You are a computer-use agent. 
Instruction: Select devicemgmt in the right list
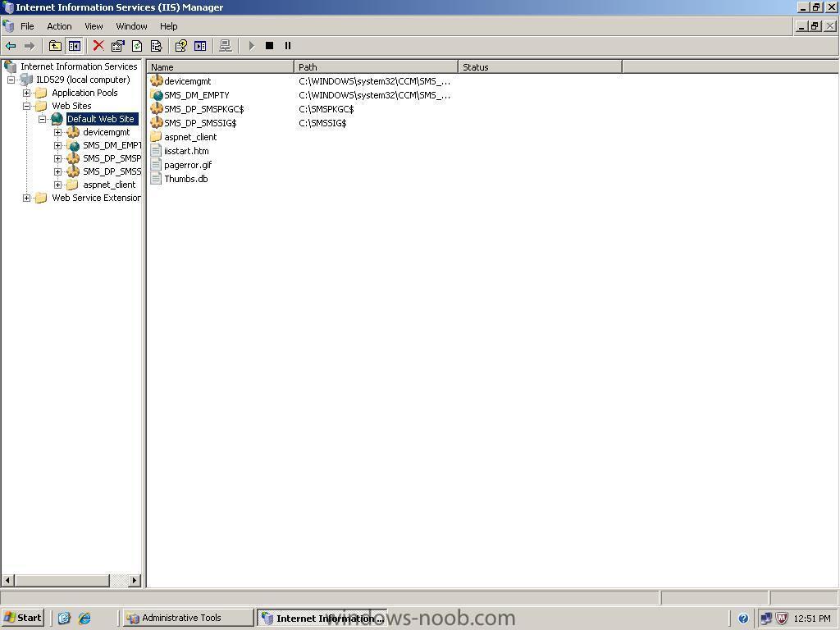click(x=188, y=81)
